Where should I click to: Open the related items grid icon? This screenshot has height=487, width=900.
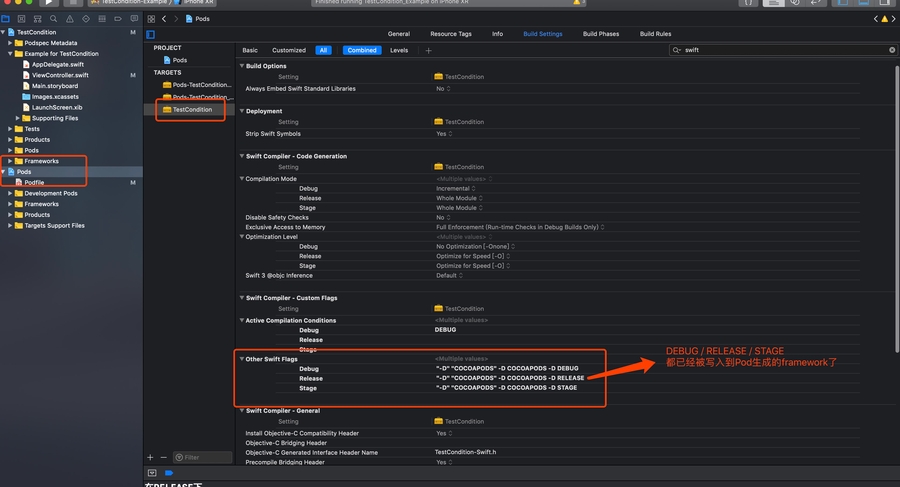click(x=151, y=19)
